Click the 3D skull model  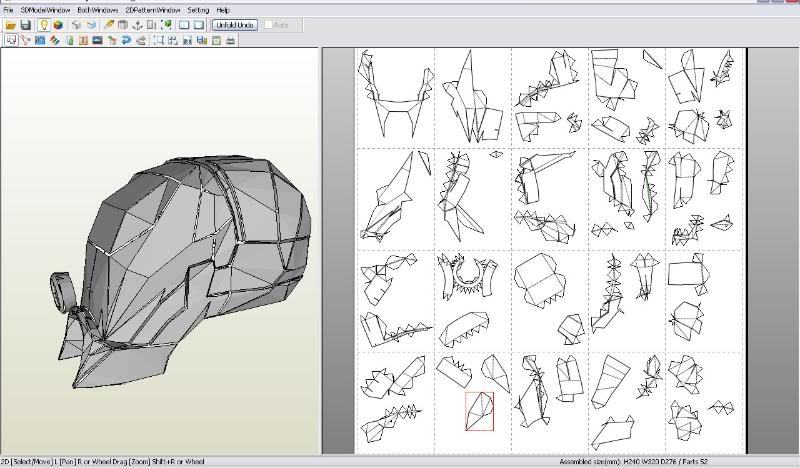[x=181, y=270]
